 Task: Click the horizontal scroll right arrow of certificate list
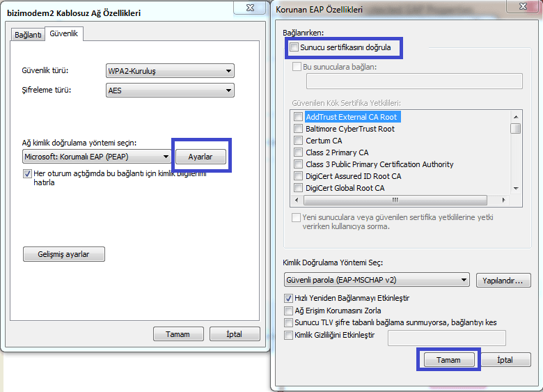click(x=503, y=200)
